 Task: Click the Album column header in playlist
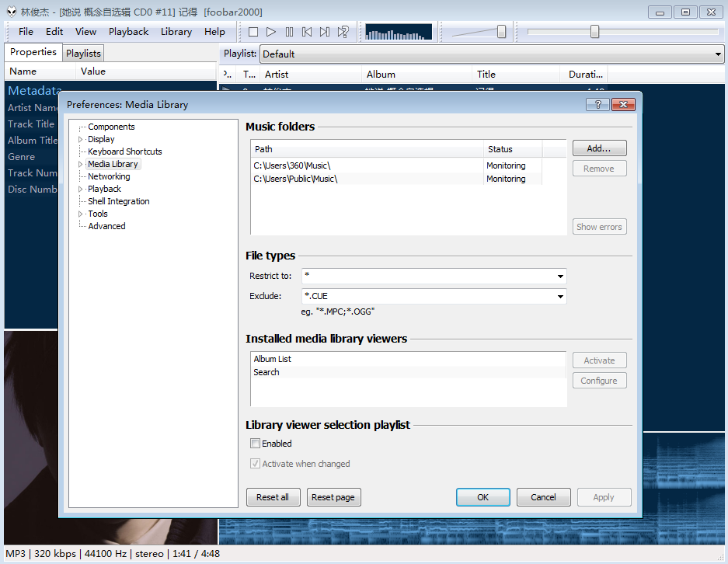click(417, 75)
